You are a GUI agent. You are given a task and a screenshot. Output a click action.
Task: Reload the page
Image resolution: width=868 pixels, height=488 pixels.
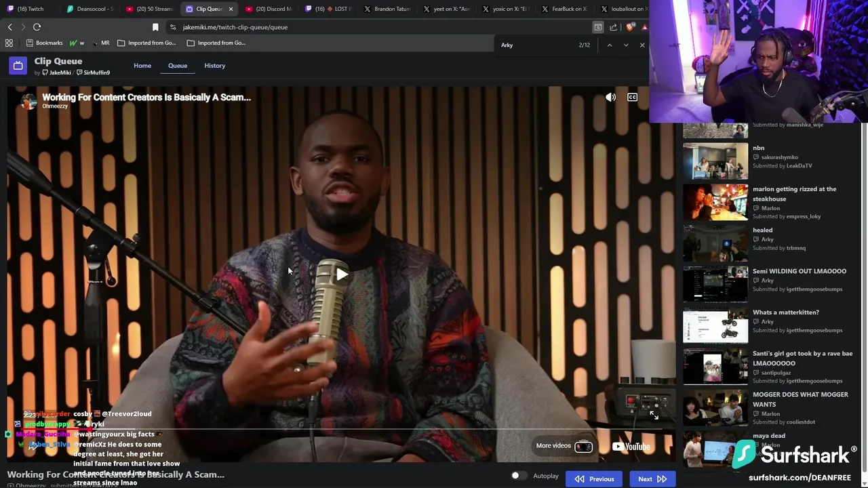click(37, 27)
